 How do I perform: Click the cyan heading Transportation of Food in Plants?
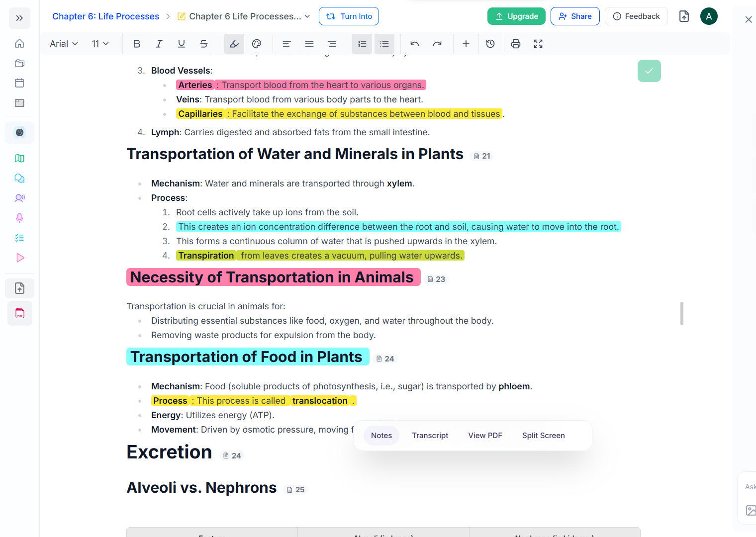247,357
